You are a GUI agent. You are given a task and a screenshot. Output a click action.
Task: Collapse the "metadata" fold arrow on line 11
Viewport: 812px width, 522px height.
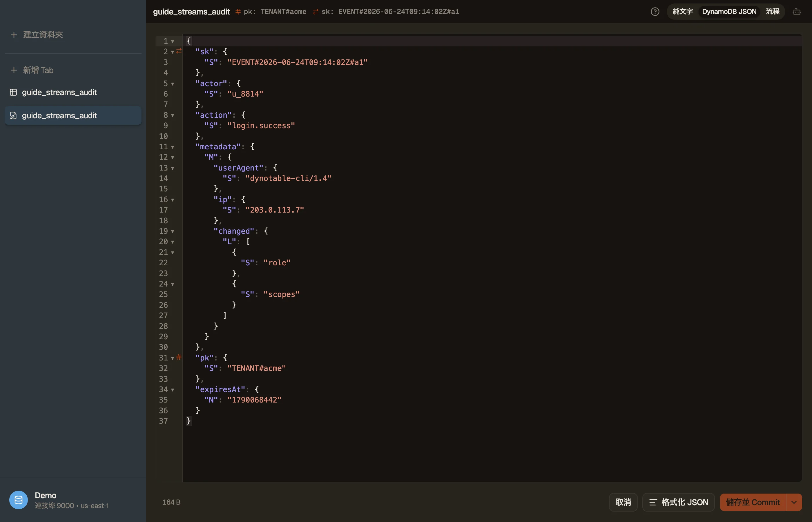coord(173,147)
